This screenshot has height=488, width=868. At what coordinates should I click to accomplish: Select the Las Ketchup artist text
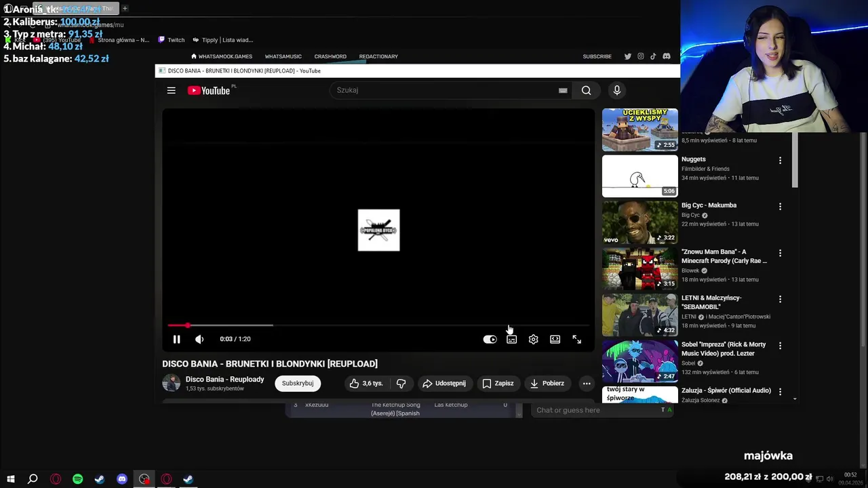451,405
